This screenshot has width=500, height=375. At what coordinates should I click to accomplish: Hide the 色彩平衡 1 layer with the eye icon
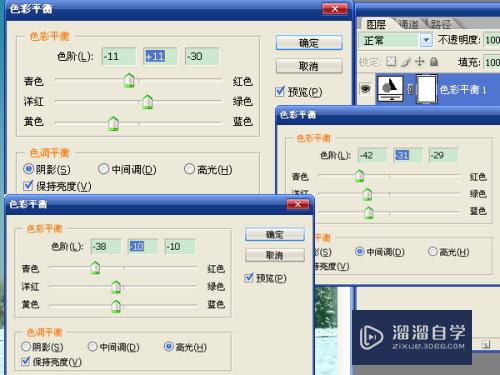365,89
